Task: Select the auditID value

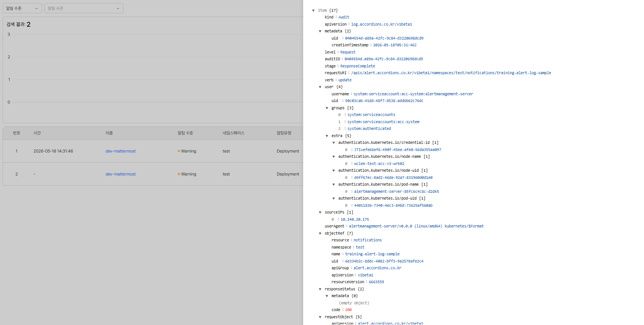Action: tap(384, 59)
